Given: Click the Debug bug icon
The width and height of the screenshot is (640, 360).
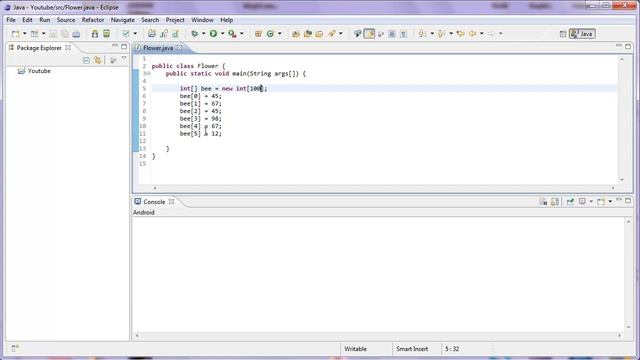Looking at the screenshot, I should pos(195,34).
